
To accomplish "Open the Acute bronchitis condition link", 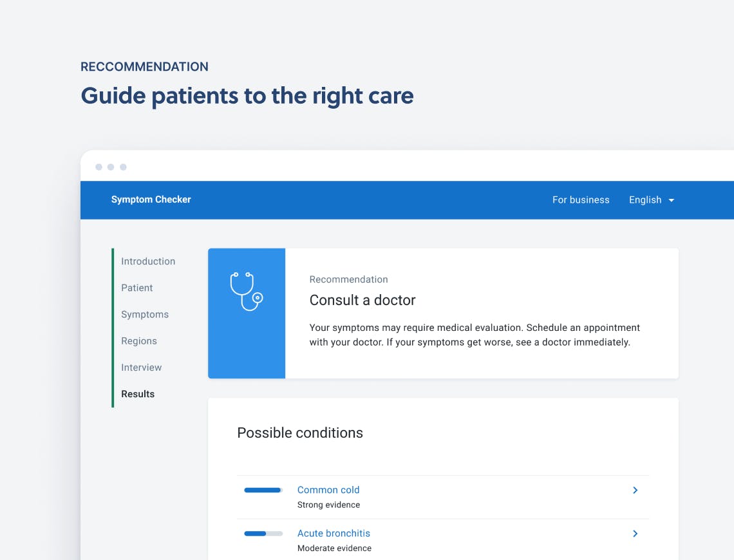I will click(334, 533).
